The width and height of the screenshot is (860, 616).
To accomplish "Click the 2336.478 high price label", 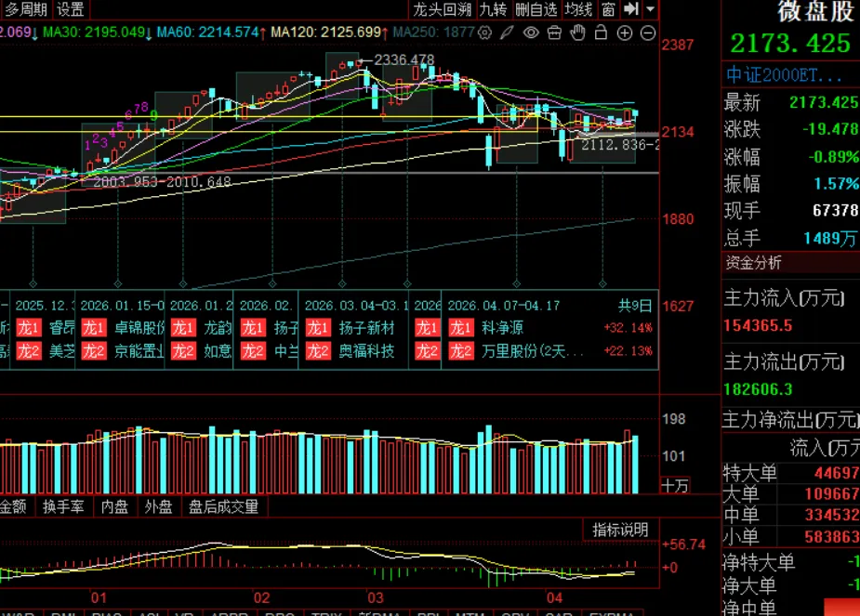I will [x=404, y=59].
